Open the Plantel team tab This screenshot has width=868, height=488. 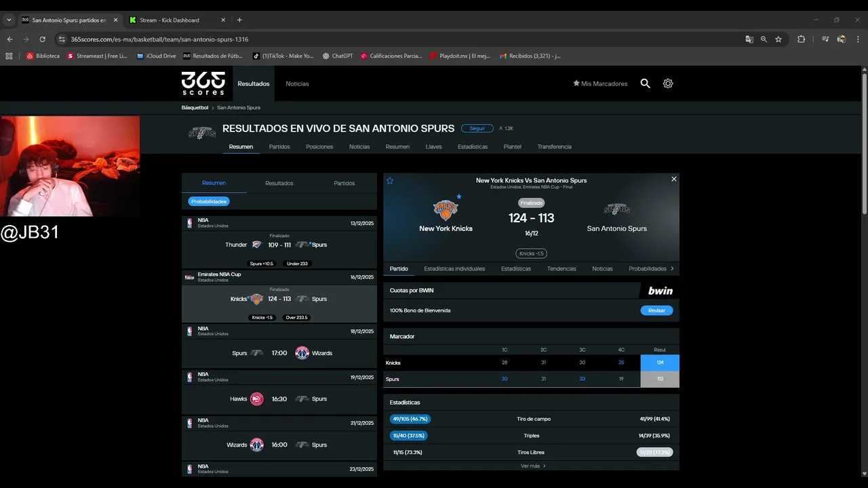pos(513,146)
